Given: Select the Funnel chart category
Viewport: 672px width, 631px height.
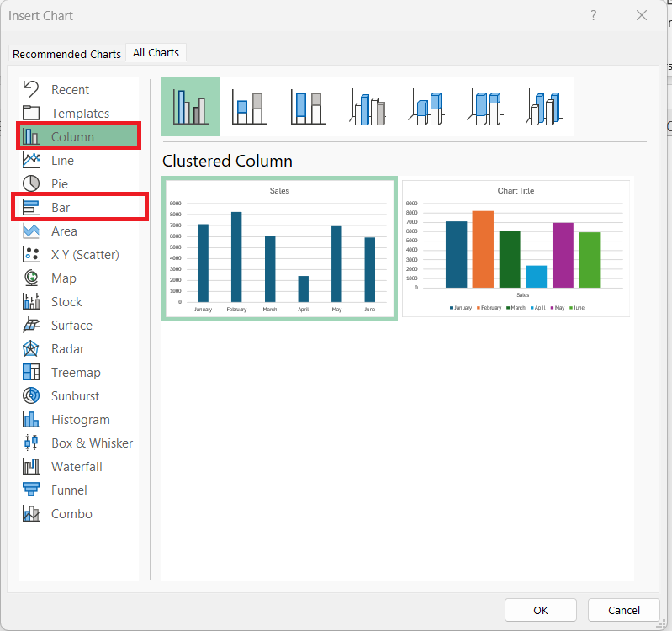Looking at the screenshot, I should tap(79, 490).
